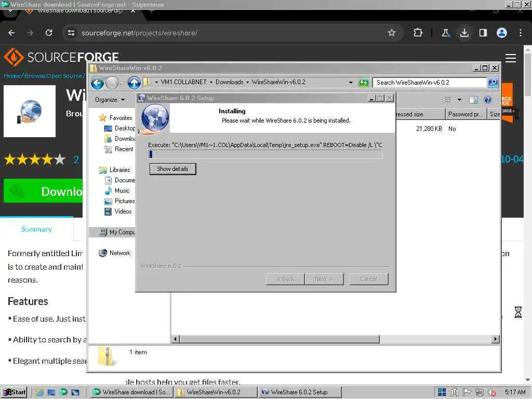This screenshot has height=399, width=532.
Task: Select Desktop in the navigation pane
Action: pos(120,128)
